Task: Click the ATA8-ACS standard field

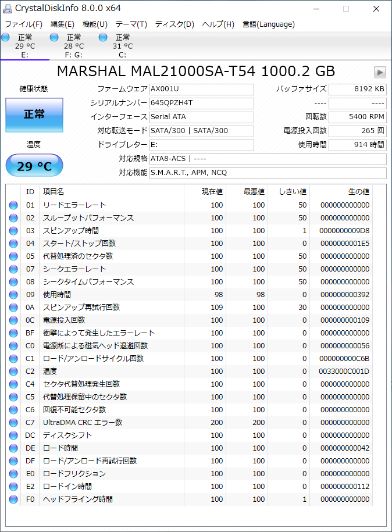Action: coord(268,159)
